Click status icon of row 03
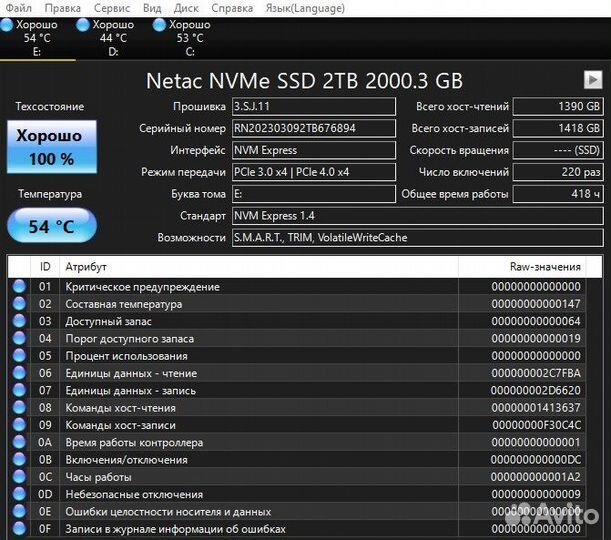The height and width of the screenshot is (540, 611). (19, 321)
